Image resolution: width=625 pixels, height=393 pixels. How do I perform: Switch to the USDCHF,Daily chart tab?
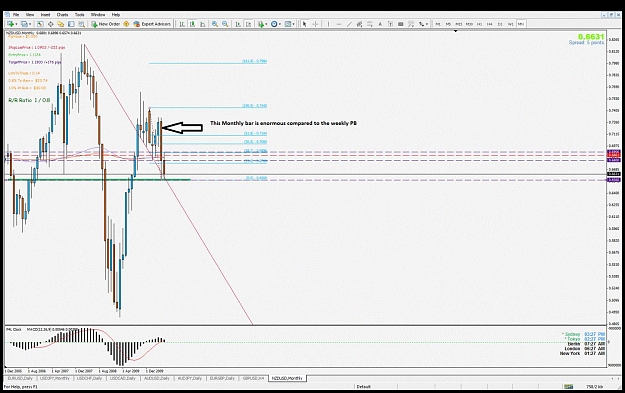coord(89,378)
